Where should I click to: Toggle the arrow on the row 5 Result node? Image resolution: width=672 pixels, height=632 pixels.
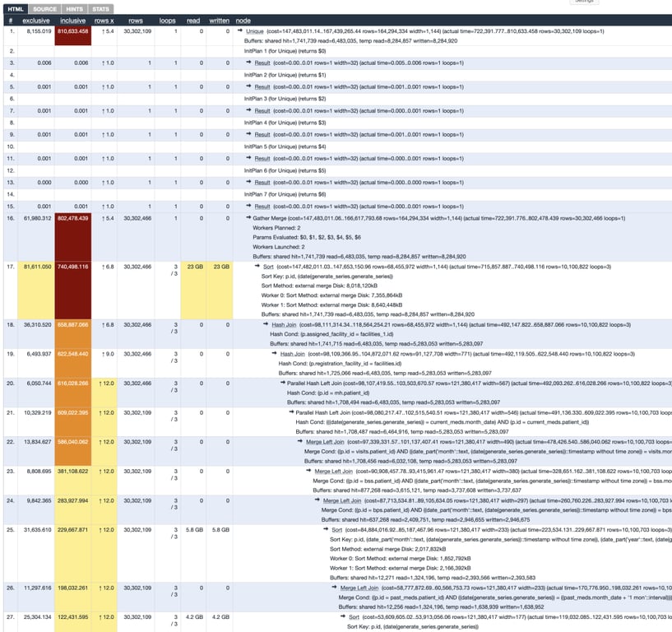[x=248, y=86]
